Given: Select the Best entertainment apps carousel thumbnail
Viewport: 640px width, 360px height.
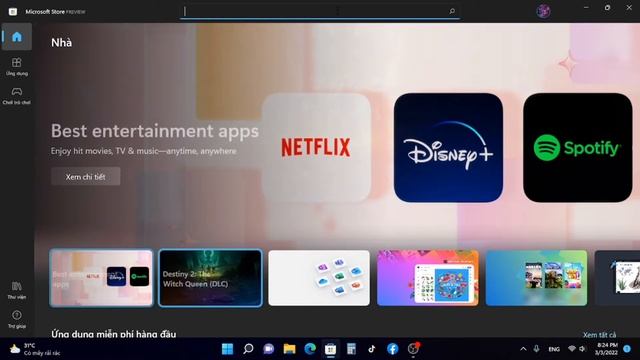Looking at the screenshot, I should tap(101, 278).
